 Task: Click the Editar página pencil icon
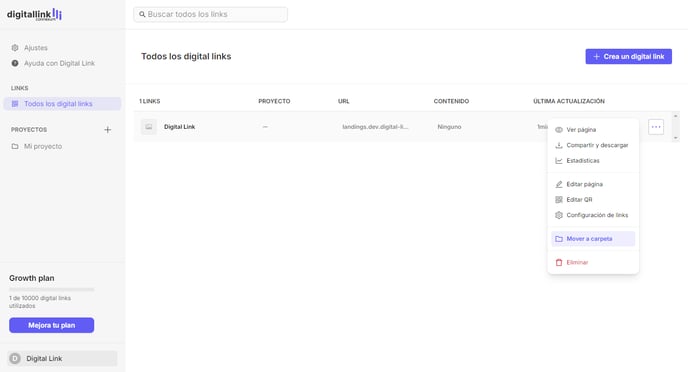pos(559,184)
